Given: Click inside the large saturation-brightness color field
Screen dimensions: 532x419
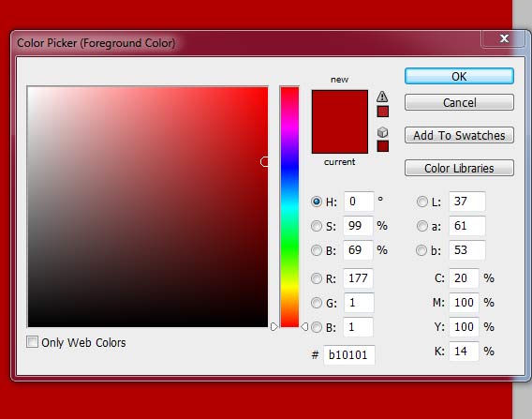Looking at the screenshot, I should point(148,207).
